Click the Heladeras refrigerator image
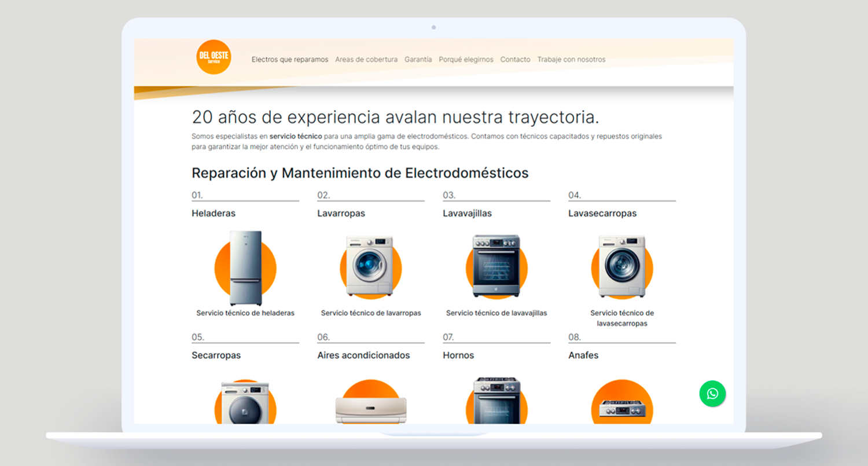Viewport: 868px width, 466px height. point(245,268)
